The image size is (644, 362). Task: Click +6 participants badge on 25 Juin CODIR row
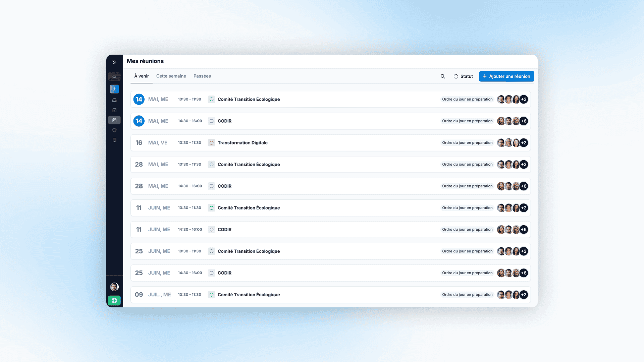[x=524, y=273]
